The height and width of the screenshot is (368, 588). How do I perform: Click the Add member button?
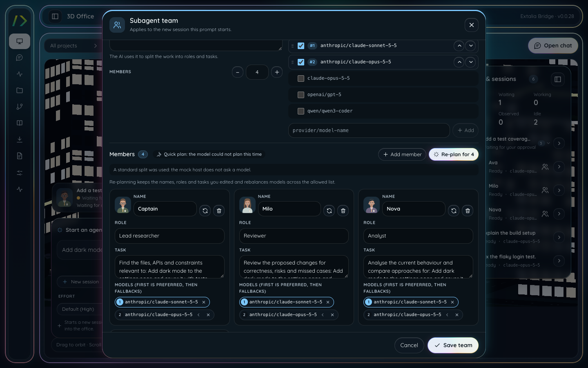click(x=402, y=155)
